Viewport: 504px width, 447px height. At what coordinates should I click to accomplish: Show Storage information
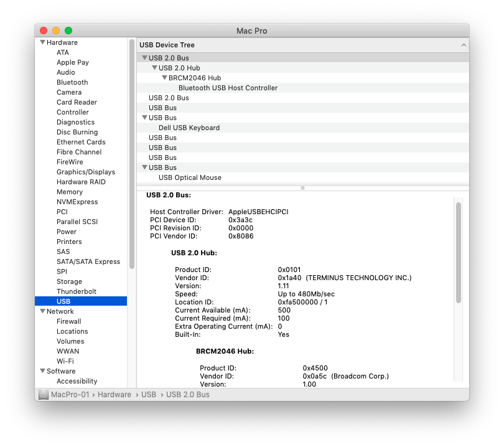69,281
